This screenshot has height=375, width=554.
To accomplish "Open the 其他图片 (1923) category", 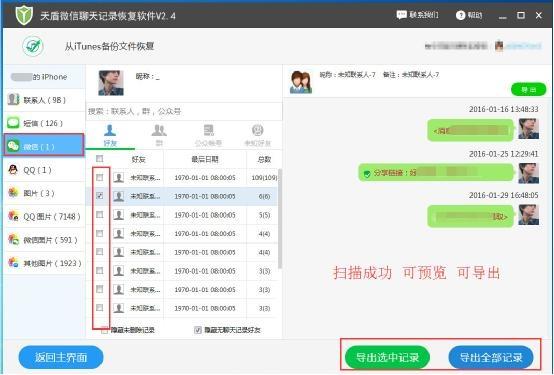I will [x=44, y=263].
